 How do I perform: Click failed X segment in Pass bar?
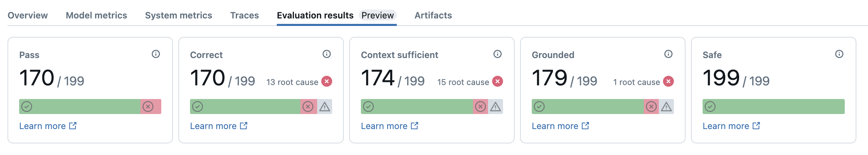pyautogui.click(x=148, y=107)
